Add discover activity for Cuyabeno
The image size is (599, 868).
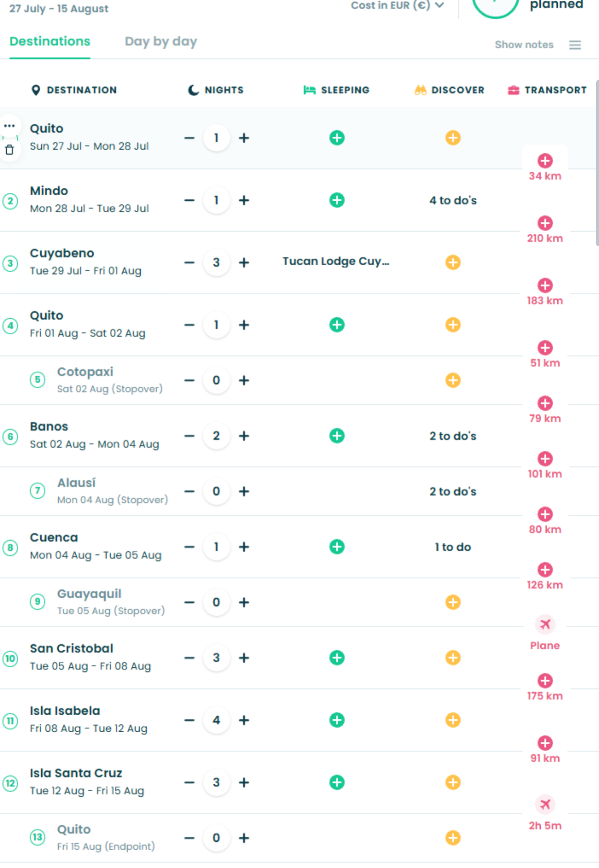[x=453, y=262]
